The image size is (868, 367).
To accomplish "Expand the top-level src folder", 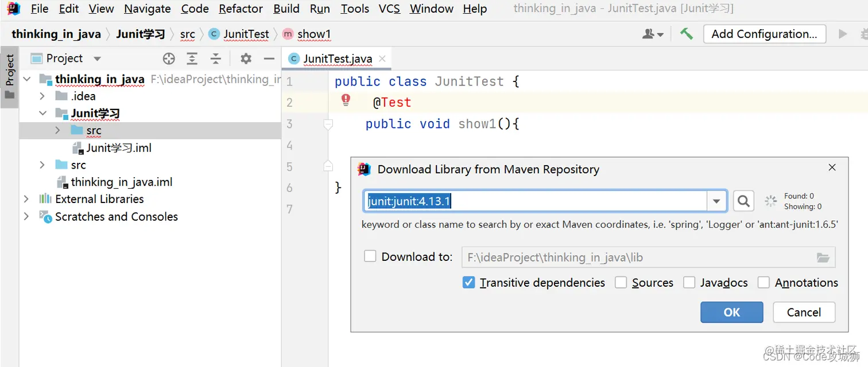I will [42, 165].
